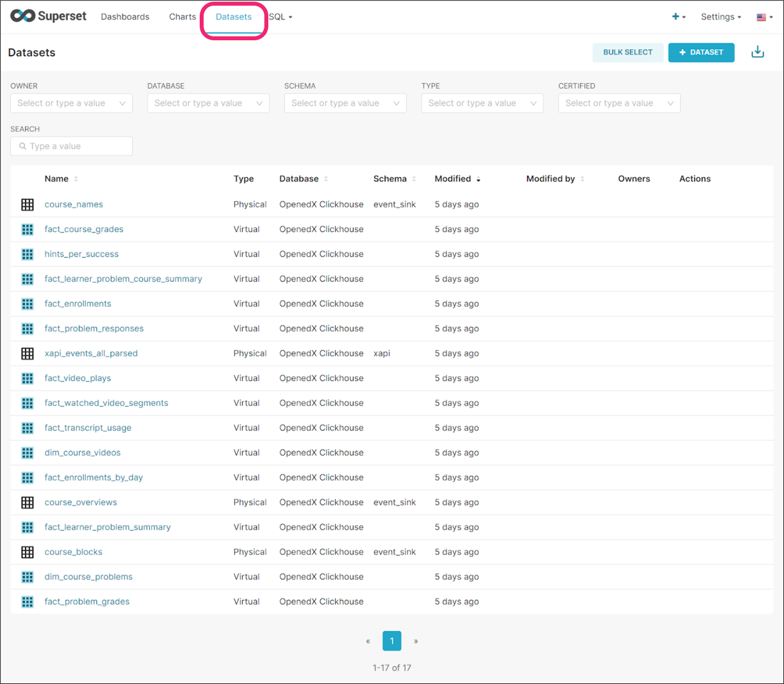Open the fact_watched_video_segments dataset link
784x684 pixels.
click(107, 403)
